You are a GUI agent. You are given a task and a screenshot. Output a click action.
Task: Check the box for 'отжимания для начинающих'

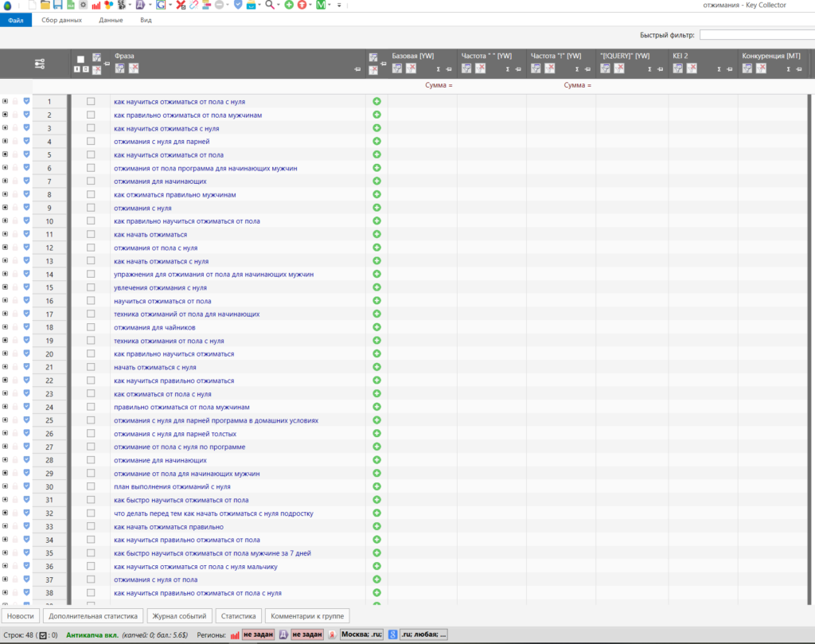click(91, 181)
